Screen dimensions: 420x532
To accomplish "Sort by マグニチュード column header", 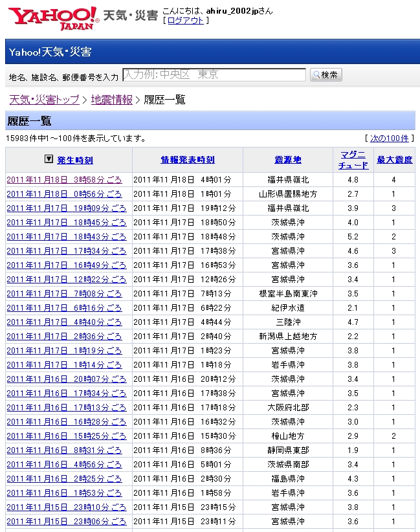I will [x=353, y=160].
